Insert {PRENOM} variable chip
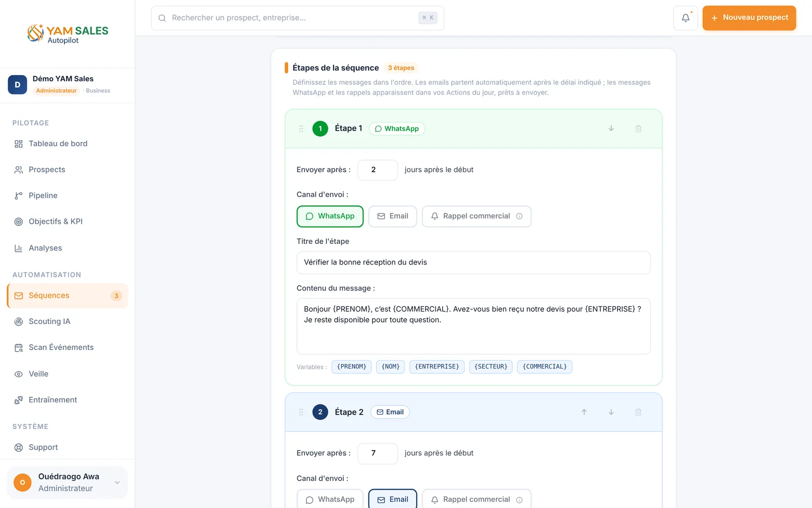The image size is (812, 508). pyautogui.click(x=352, y=367)
